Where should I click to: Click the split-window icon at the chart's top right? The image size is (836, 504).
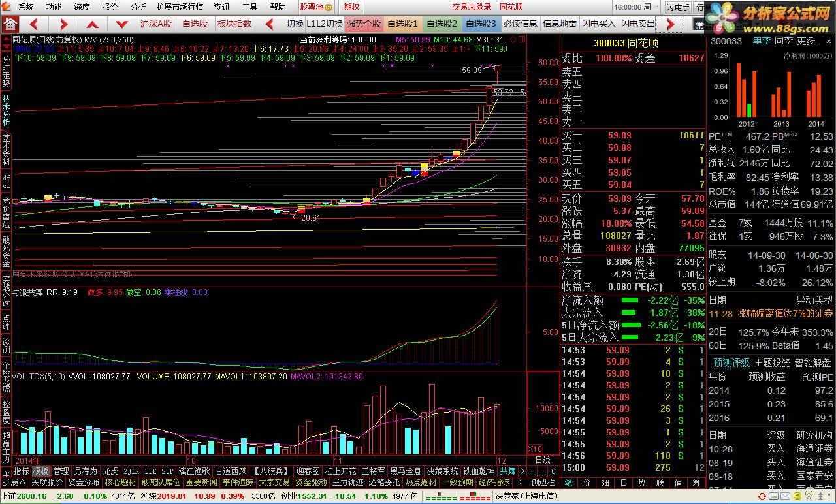click(x=521, y=39)
